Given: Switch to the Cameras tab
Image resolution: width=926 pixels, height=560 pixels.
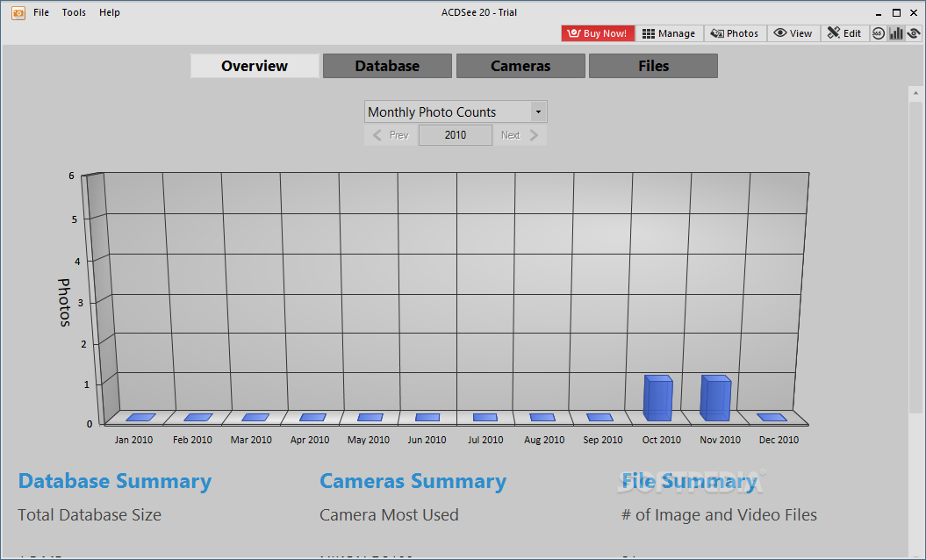Looking at the screenshot, I should pos(520,66).
